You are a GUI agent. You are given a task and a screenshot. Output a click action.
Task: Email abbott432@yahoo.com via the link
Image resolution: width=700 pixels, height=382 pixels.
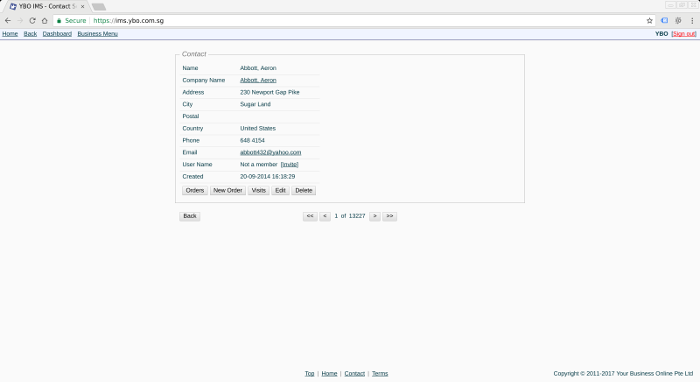(x=271, y=152)
